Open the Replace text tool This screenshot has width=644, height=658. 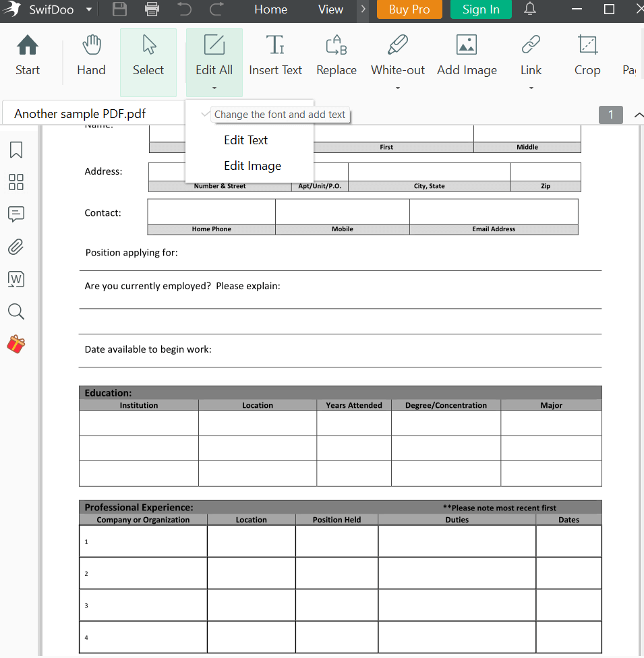pyautogui.click(x=336, y=56)
